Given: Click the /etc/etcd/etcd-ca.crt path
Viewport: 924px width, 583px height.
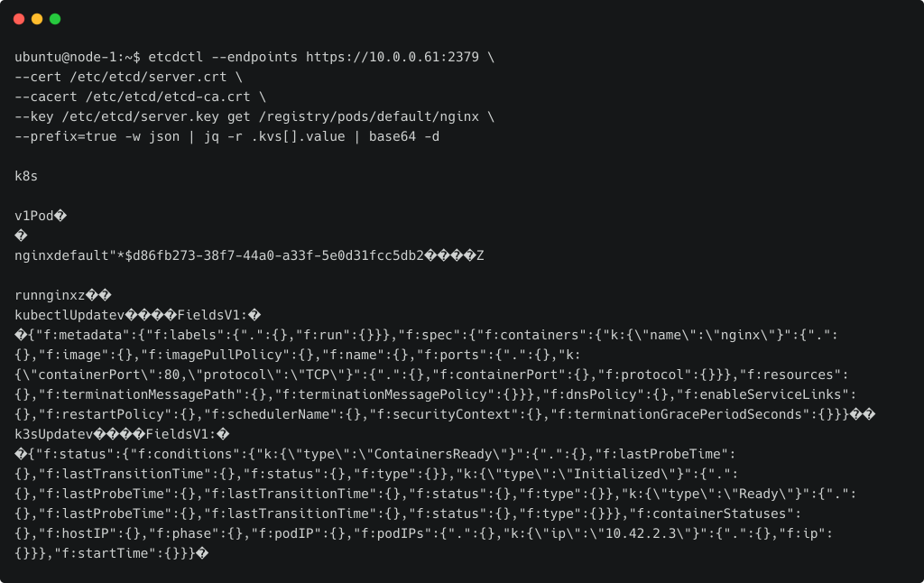Looking at the screenshot, I should click(168, 97).
